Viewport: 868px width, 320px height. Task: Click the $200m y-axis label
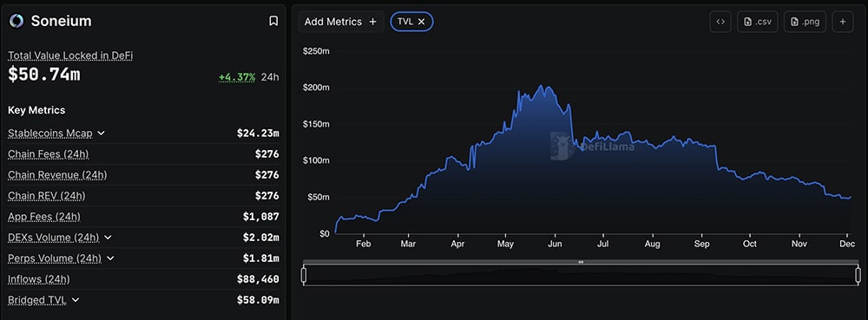[317, 88]
